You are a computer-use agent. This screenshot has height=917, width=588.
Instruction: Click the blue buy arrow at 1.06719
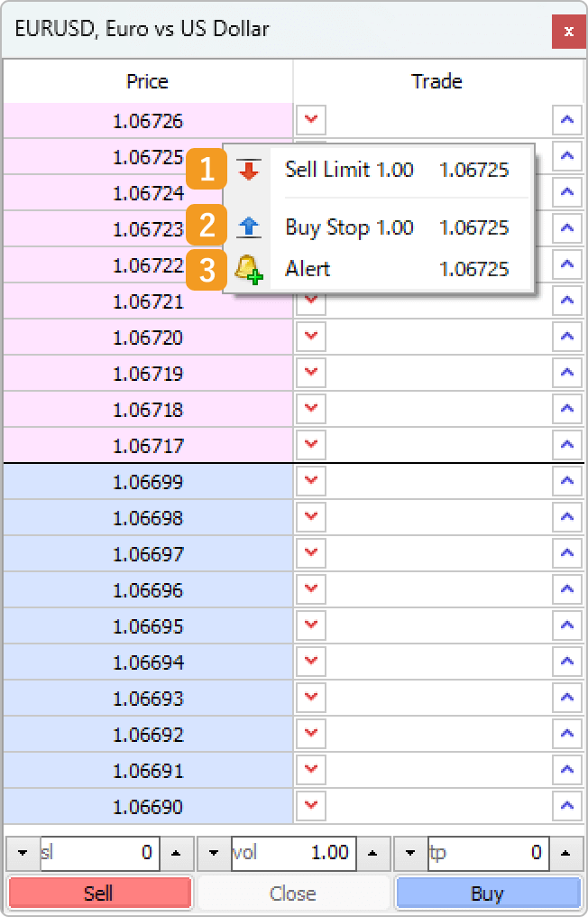click(x=567, y=373)
